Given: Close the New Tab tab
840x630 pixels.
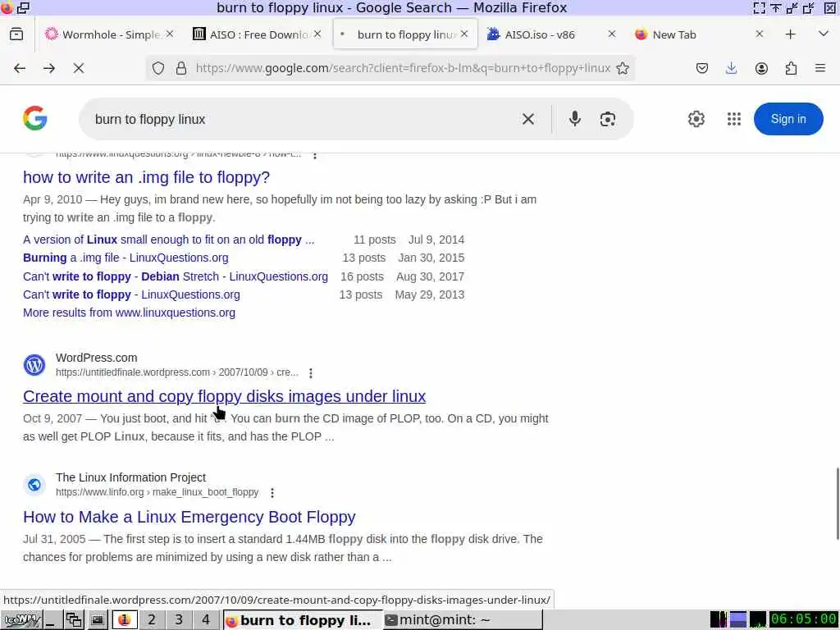Looking at the screenshot, I should click(759, 34).
